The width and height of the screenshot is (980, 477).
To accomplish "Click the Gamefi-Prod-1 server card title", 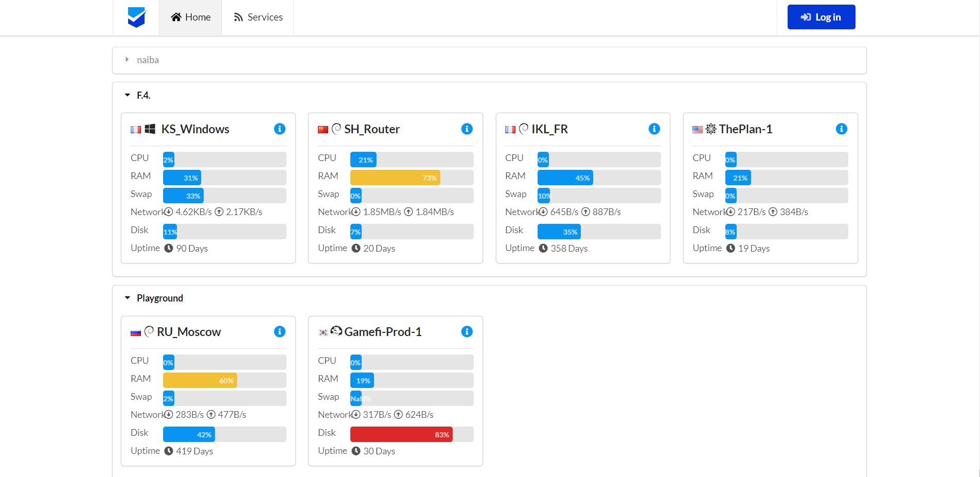I will pos(383,332).
